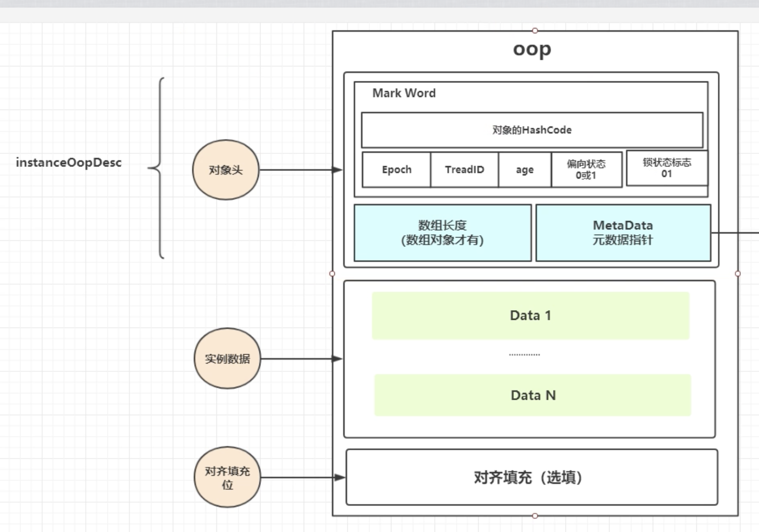Select the TreadID cell
Image resolution: width=759 pixels, height=532 pixels.
point(464,169)
